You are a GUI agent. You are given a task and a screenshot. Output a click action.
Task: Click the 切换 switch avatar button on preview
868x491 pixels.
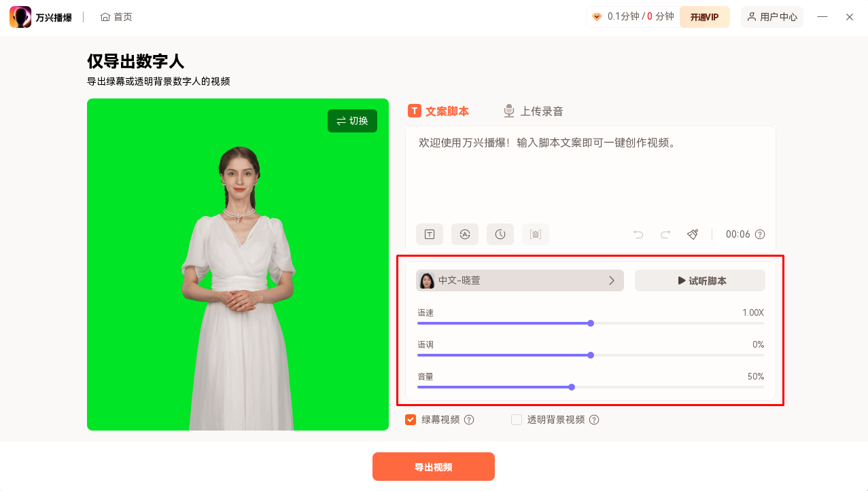pos(352,121)
